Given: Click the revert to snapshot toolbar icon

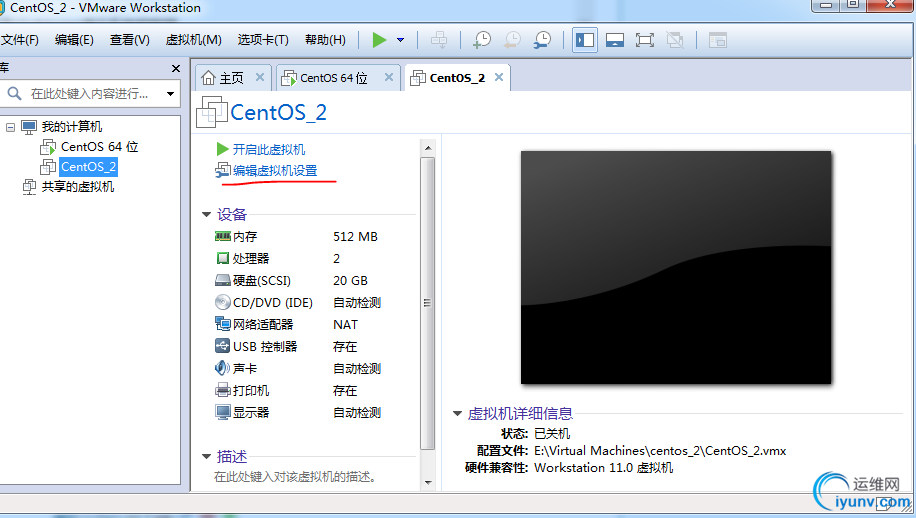Looking at the screenshot, I should (512, 40).
